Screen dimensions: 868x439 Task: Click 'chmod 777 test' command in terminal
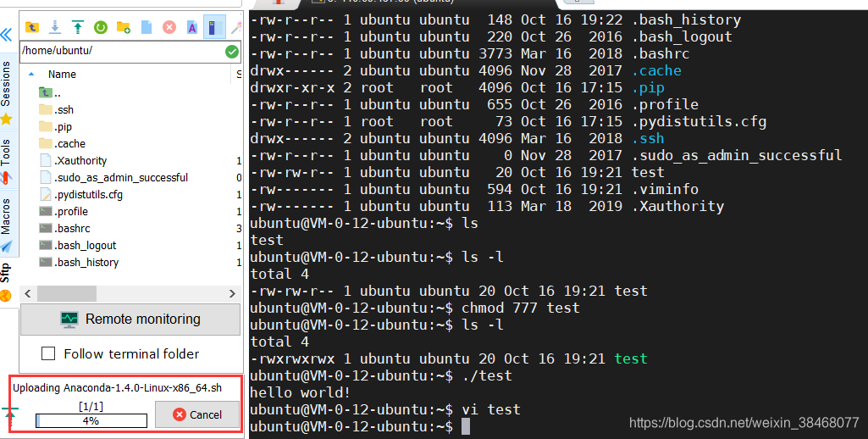click(521, 308)
